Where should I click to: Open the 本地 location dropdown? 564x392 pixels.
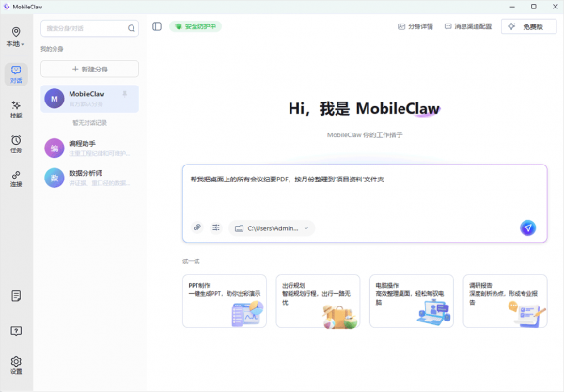tap(16, 37)
